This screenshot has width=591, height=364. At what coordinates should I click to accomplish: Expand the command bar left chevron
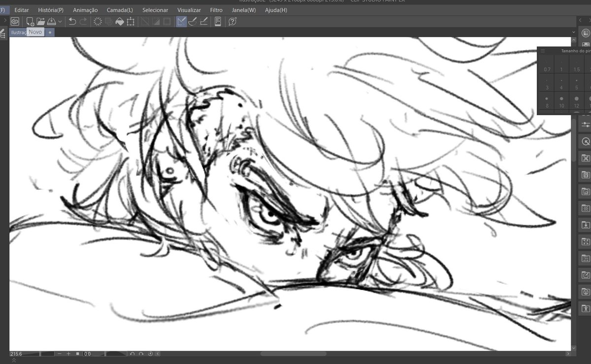[x=4, y=21]
